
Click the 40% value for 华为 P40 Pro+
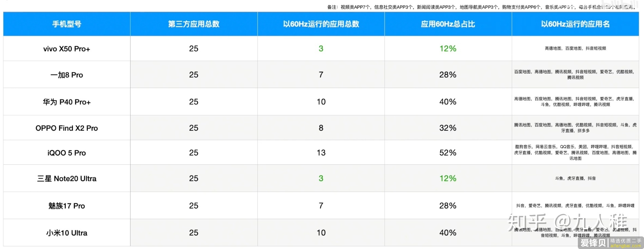click(448, 102)
